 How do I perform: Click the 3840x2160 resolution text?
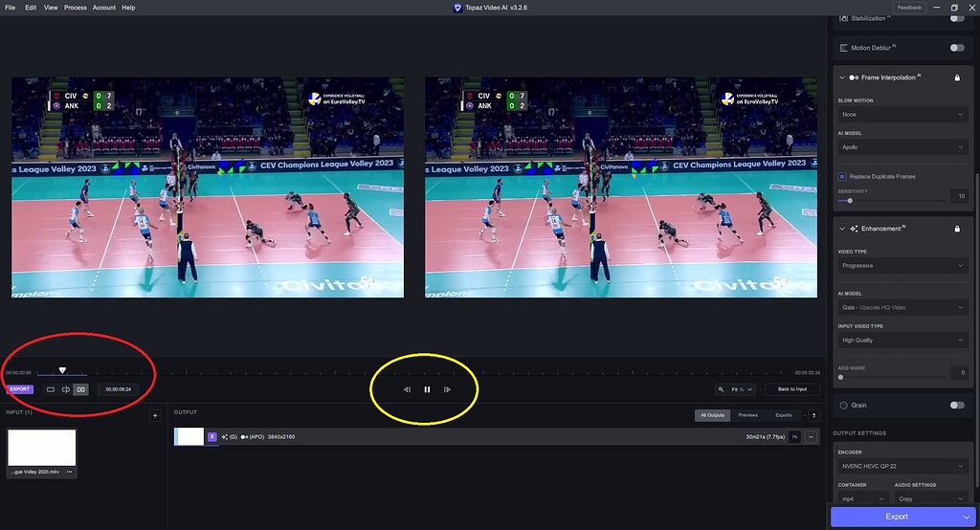281,437
